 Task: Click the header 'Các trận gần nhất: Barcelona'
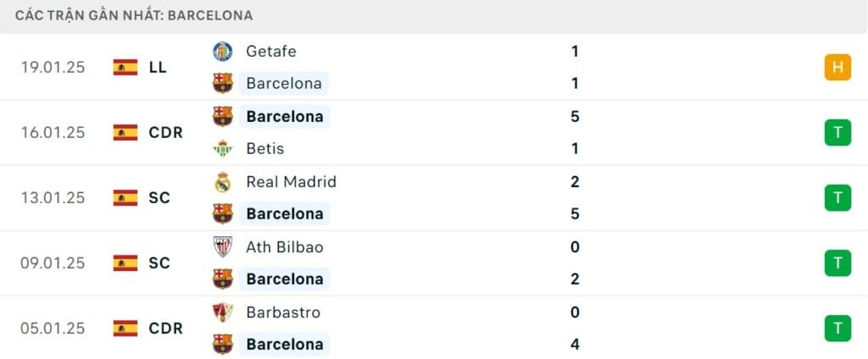click(134, 15)
